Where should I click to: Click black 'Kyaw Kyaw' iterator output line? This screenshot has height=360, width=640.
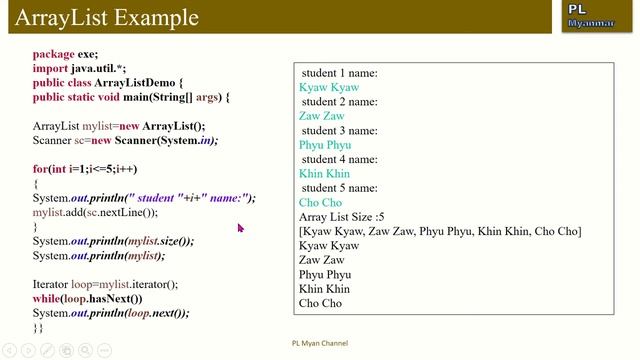pos(329,246)
